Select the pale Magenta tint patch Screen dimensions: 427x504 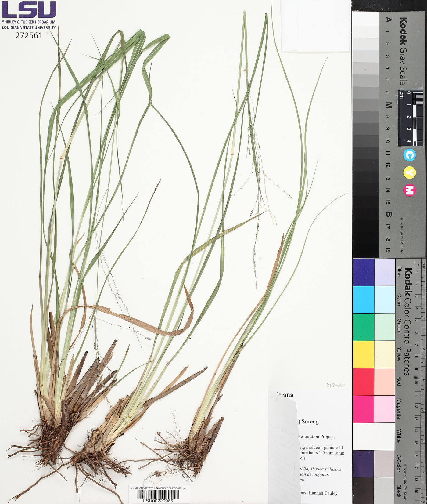click(x=385, y=409)
